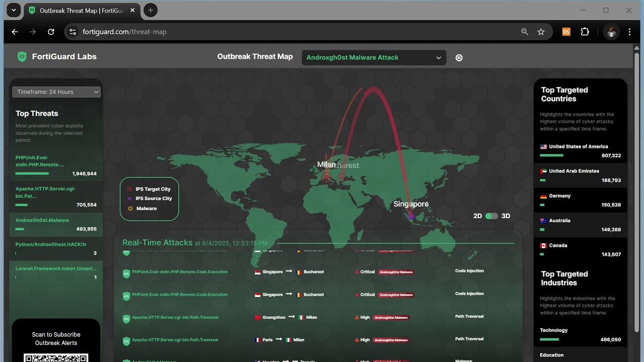This screenshot has width=644, height=362.
Task: Click the France flag beside Paris
Action: [x=258, y=340]
